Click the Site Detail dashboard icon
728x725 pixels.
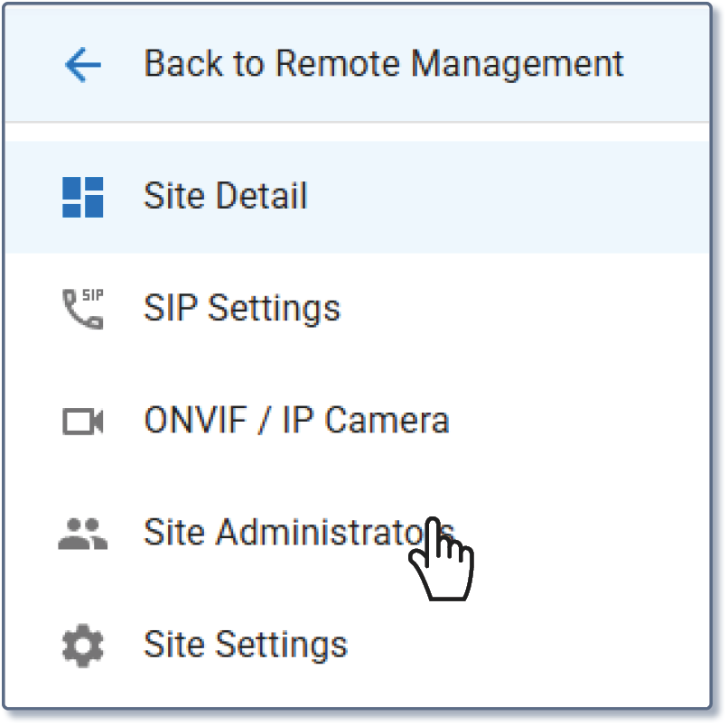(x=82, y=197)
